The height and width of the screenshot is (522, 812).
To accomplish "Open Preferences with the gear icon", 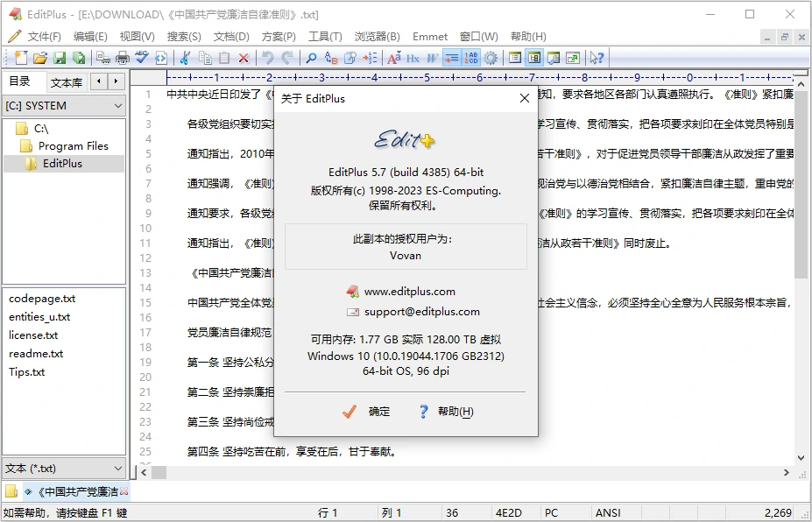I will pyautogui.click(x=491, y=58).
